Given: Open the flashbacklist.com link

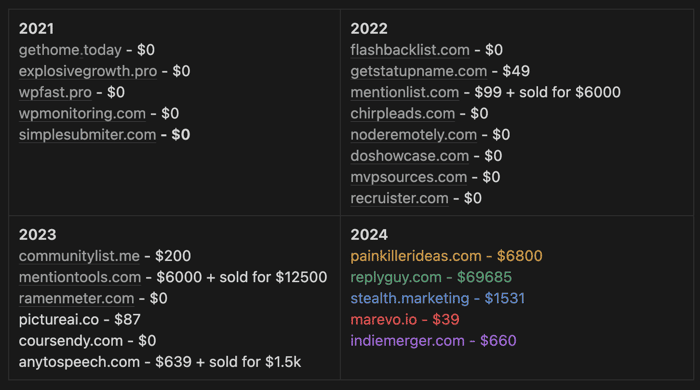Looking at the screenshot, I should (410, 50).
